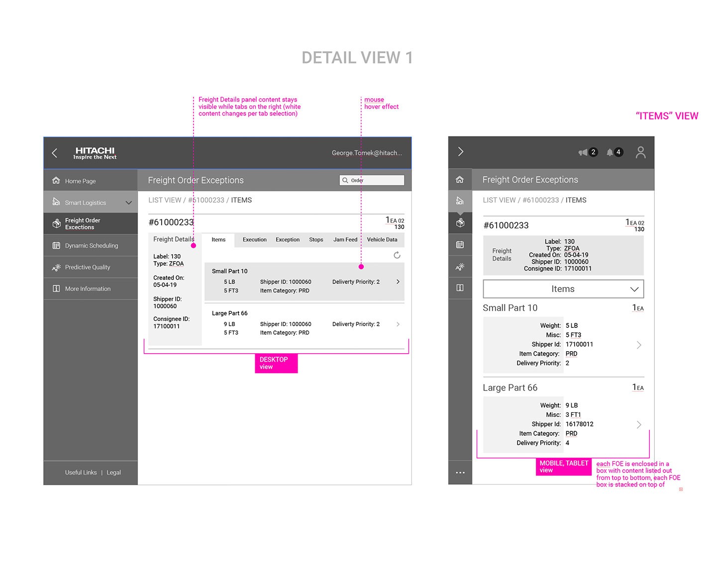Open notifications bell icon with badge 4

[614, 152]
